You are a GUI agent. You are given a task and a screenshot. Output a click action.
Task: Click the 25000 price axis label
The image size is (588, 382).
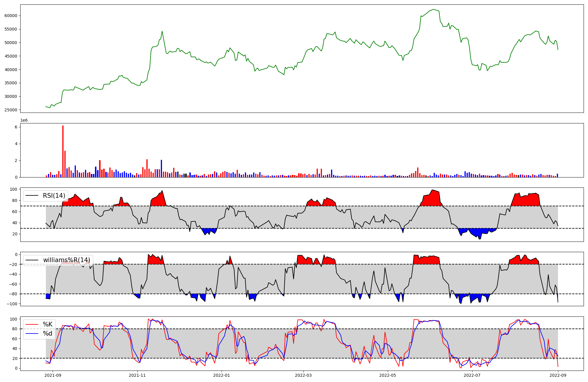(11, 110)
